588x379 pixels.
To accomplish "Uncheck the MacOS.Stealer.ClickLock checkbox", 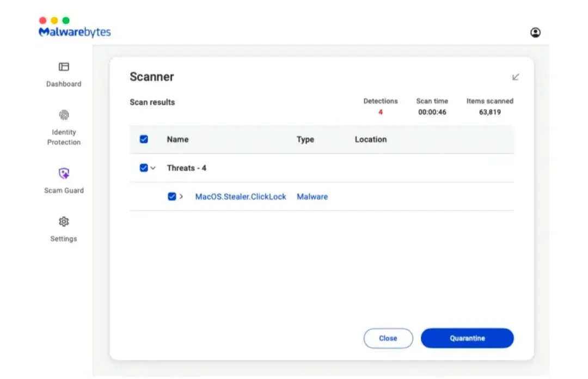I will click(171, 197).
